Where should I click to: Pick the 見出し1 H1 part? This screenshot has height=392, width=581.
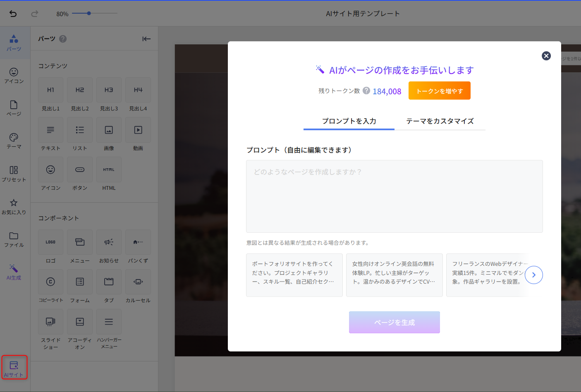click(50, 90)
